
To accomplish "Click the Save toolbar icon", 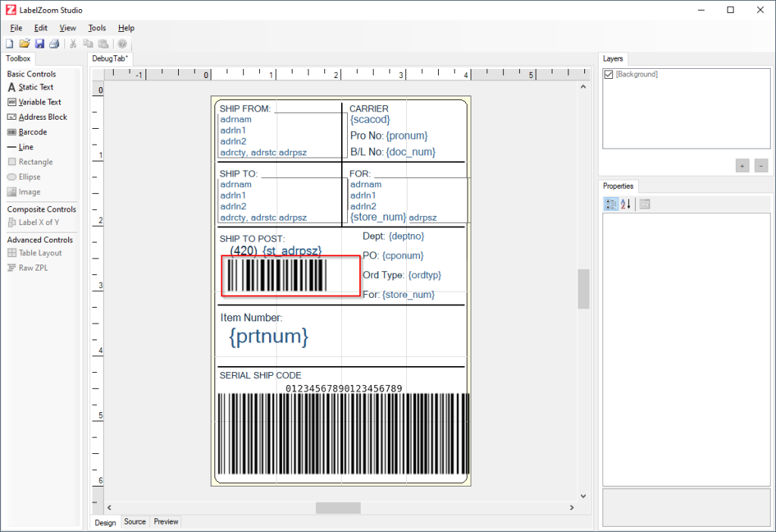I will (39, 43).
